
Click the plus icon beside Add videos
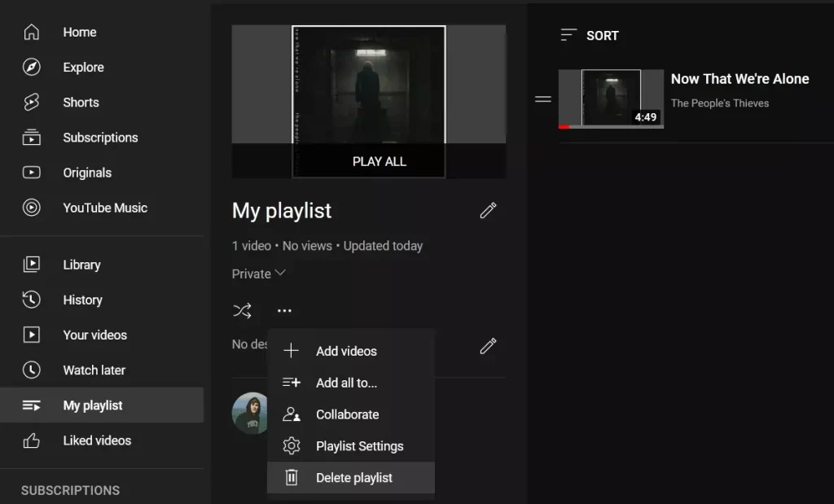pyautogui.click(x=291, y=351)
